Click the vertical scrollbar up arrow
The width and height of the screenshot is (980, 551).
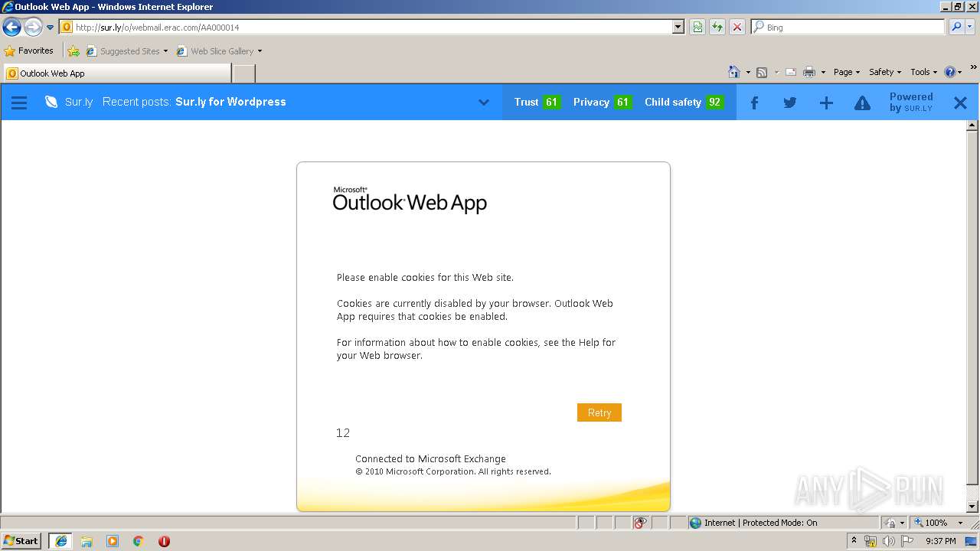(972, 126)
